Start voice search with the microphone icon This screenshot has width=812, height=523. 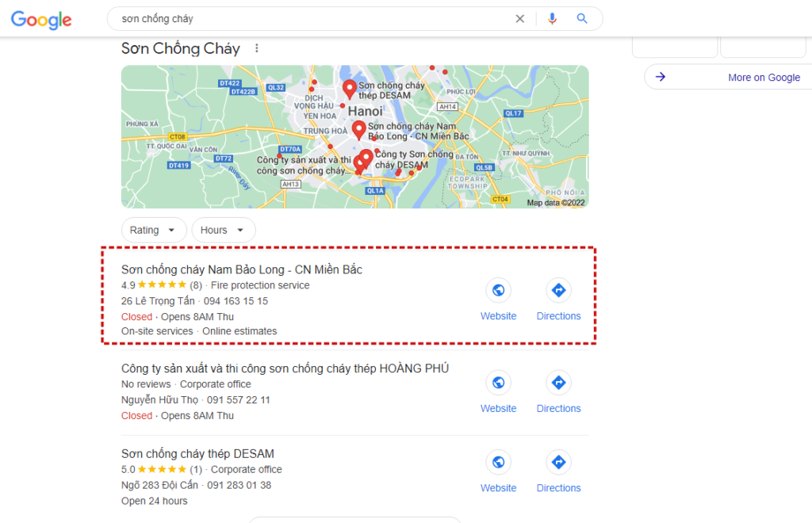click(x=552, y=19)
